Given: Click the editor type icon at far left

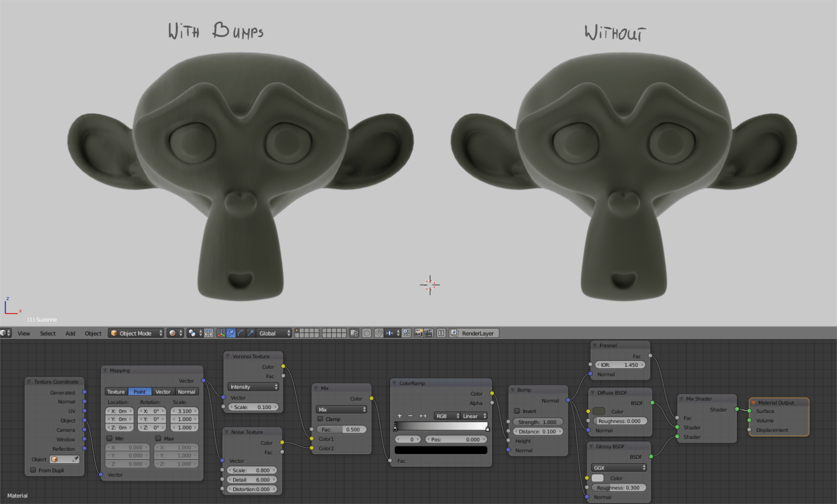Looking at the screenshot, I should click(x=4, y=333).
